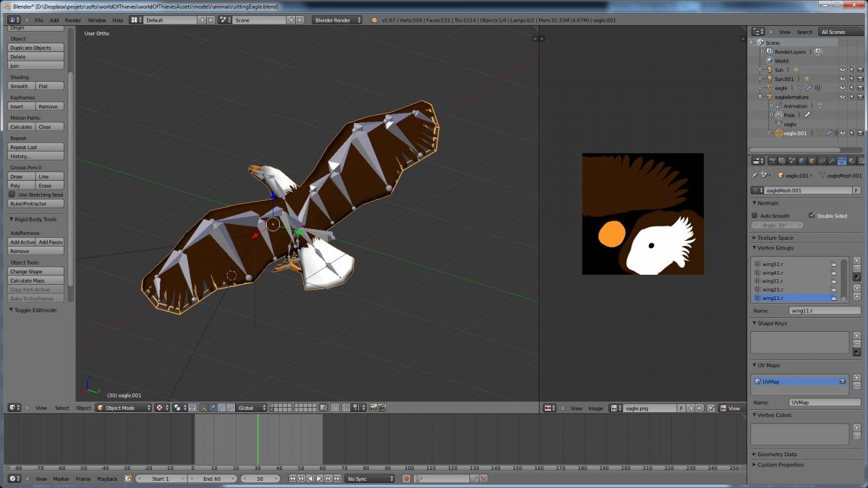This screenshot has height=488, width=868.
Task: Click the End: 60 frame field
Action: coord(212,479)
